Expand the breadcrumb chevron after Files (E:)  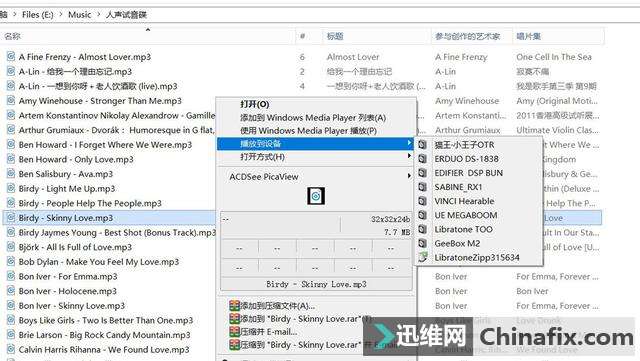click(x=61, y=15)
